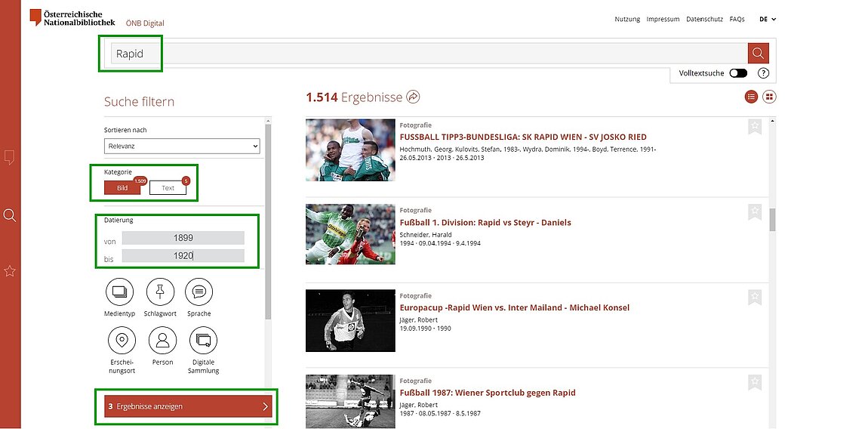This screenshot has height=429, width=868.
Task: Open Europacup Rapid Wien vs. Inter Mailand title
Action: 514,307
